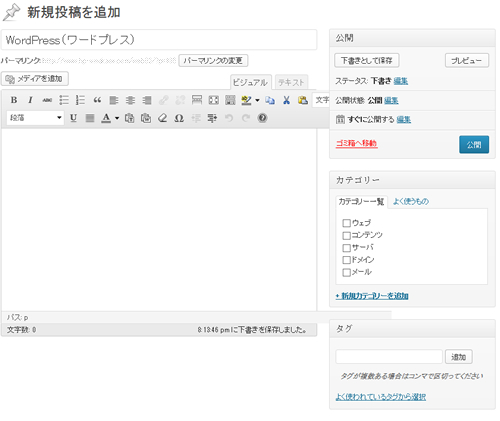Screen dimensions: 500x421
Task: Check the メール category
Action: (346, 272)
